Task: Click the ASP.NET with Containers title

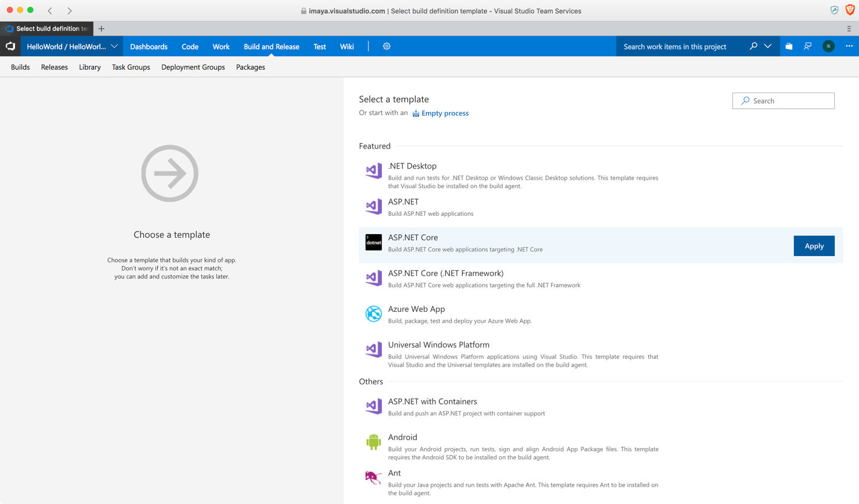Action: tap(432, 402)
